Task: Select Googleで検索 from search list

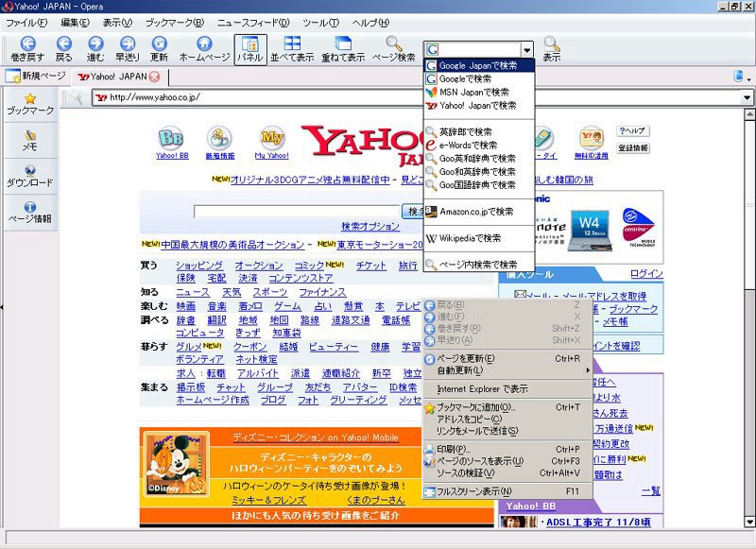Action: (x=479, y=78)
